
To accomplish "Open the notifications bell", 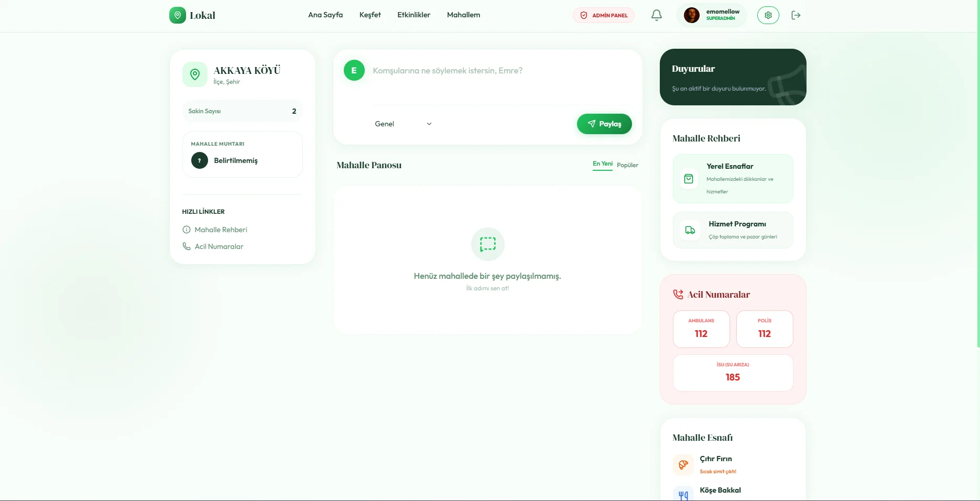I will (657, 15).
